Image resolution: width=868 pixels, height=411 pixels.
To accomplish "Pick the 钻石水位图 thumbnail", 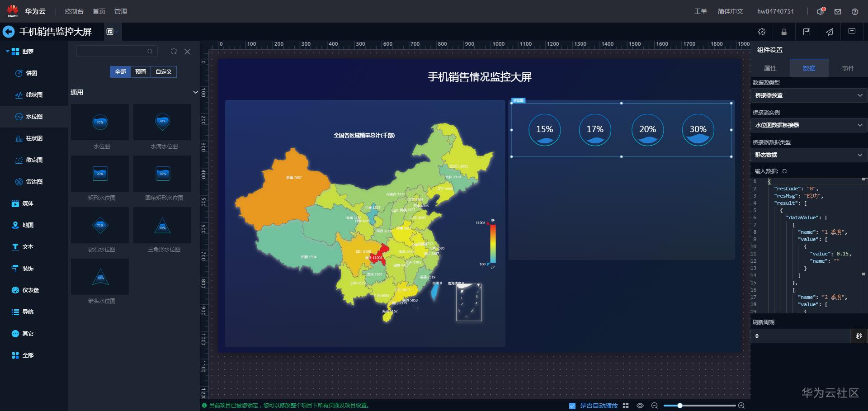I will click(100, 225).
